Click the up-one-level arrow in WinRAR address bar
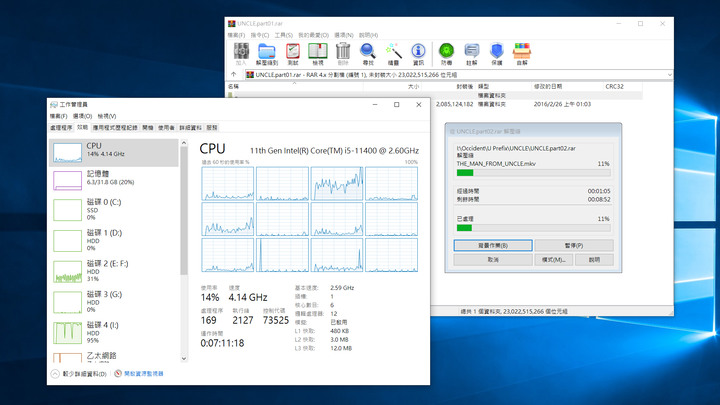This screenshot has width=720, height=405. pyautogui.click(x=234, y=74)
